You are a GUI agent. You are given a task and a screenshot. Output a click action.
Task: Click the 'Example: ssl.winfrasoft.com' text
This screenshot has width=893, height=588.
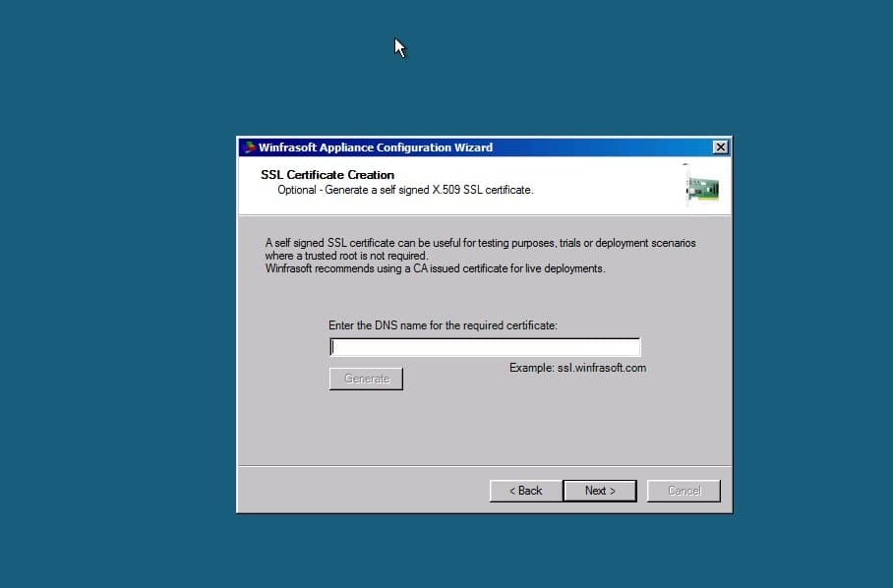[x=577, y=368]
